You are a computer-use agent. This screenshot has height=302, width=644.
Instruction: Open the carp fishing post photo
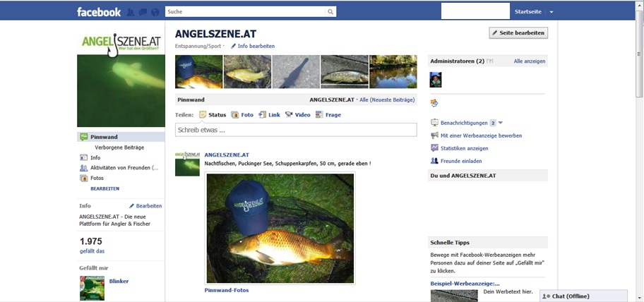click(x=280, y=228)
